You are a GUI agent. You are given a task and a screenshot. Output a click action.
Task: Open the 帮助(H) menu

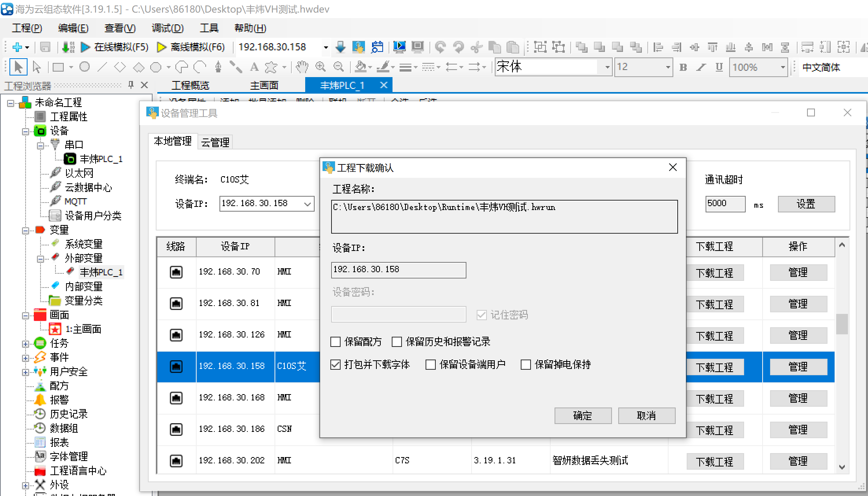251,28
